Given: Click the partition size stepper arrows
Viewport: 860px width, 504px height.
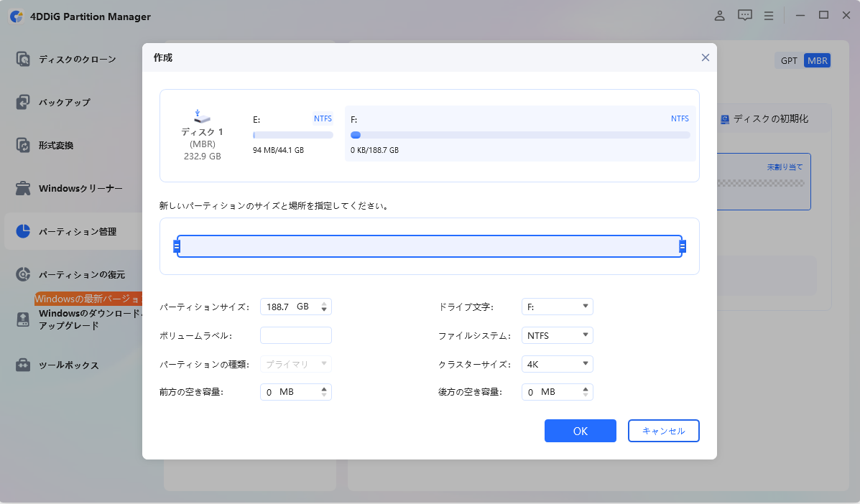Looking at the screenshot, I should coord(324,307).
